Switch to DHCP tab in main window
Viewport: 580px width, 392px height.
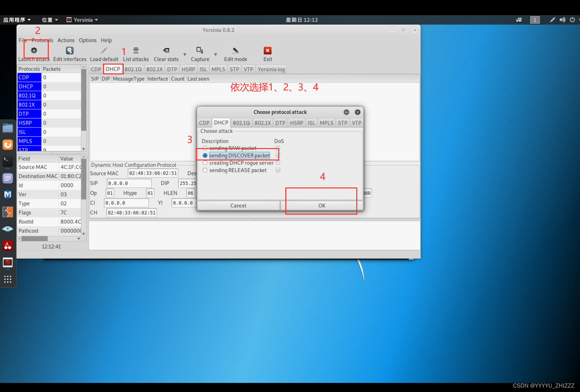(x=113, y=69)
